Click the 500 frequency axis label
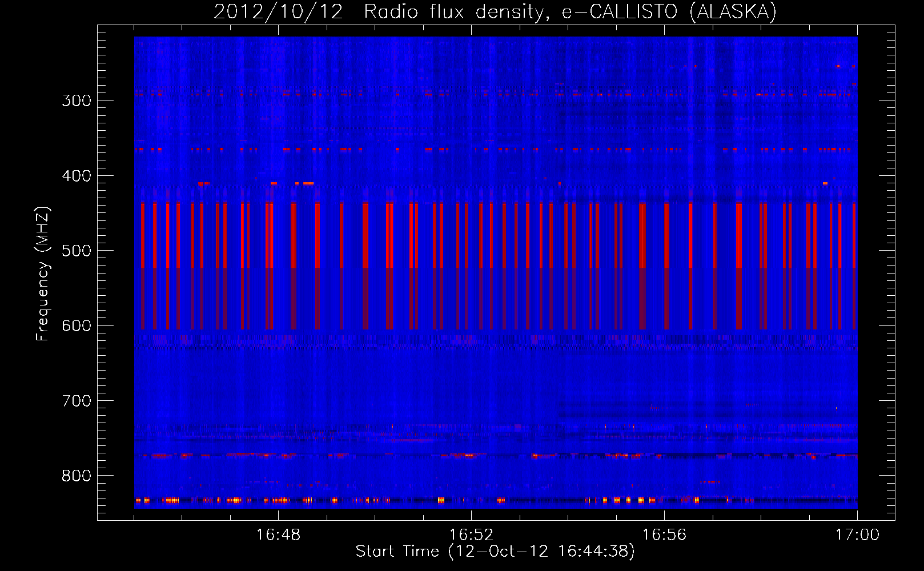924x571 pixels. (x=77, y=251)
